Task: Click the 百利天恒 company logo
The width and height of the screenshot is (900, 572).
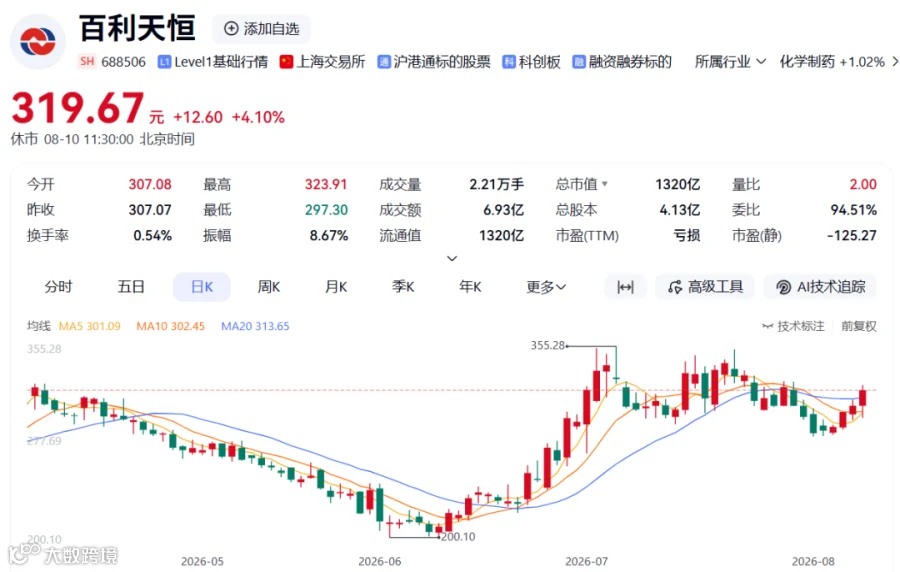Action: point(38,41)
